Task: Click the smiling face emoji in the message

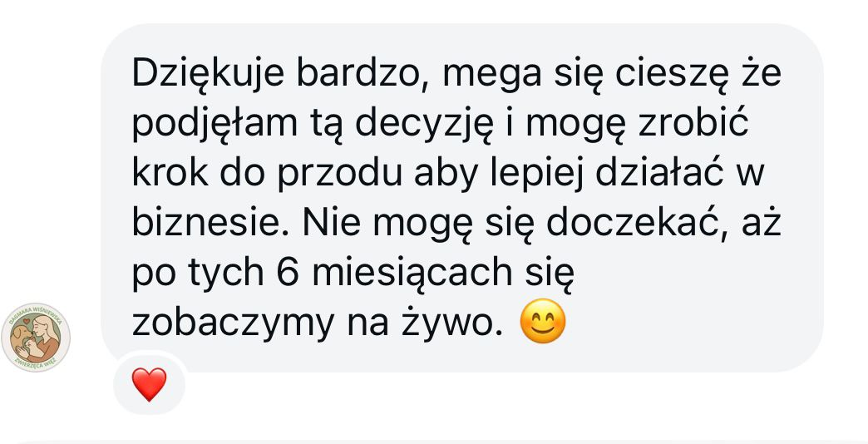Action: coord(543,321)
